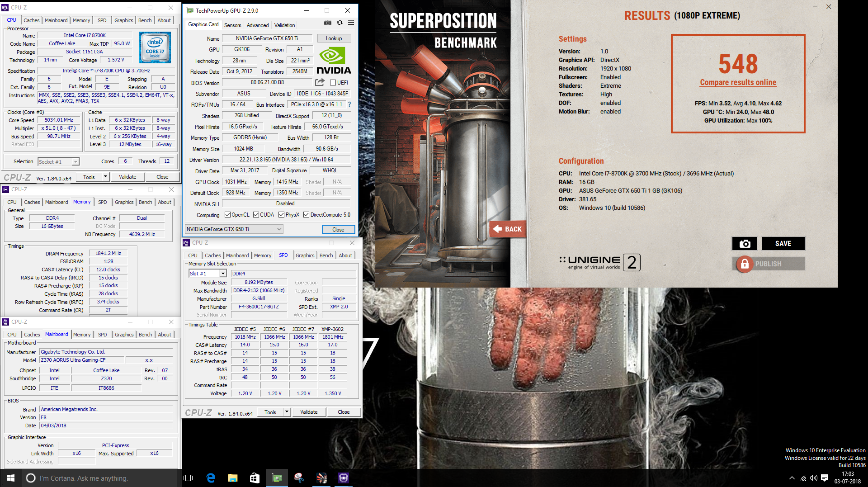The width and height of the screenshot is (868, 487).
Task: Launch Microsoft Edge from the taskbar
Action: pos(211,478)
